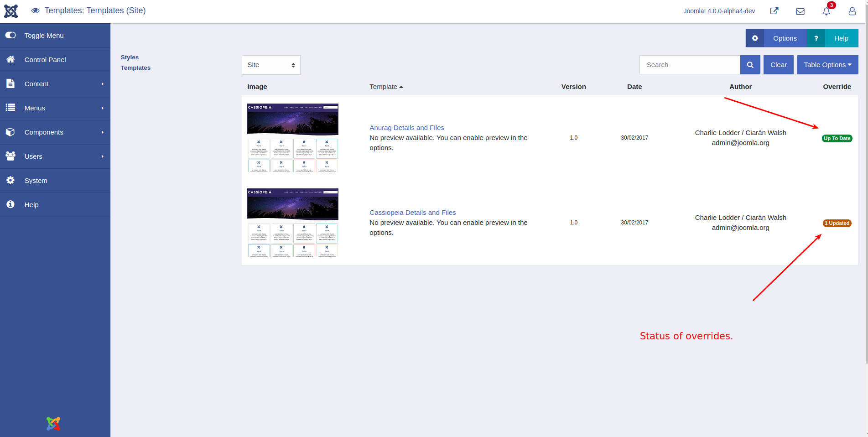
Task: Open the notifications bell icon
Action: 826,11
